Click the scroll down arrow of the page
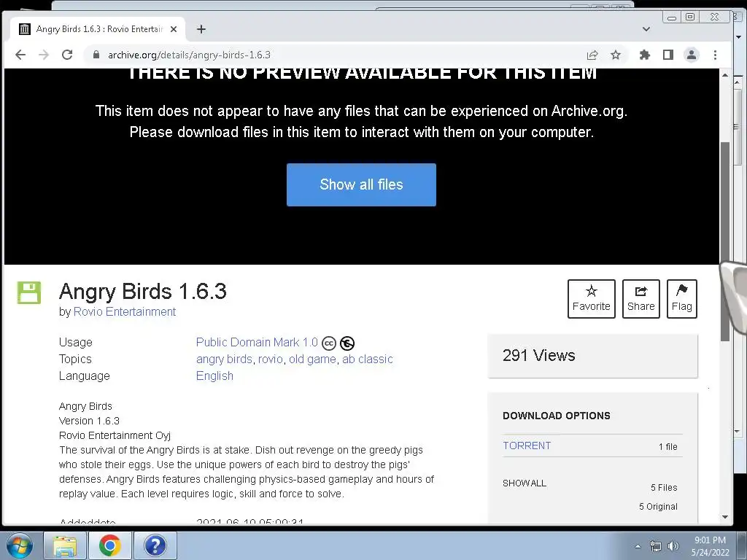Viewport: 747px width, 560px height. [x=725, y=517]
